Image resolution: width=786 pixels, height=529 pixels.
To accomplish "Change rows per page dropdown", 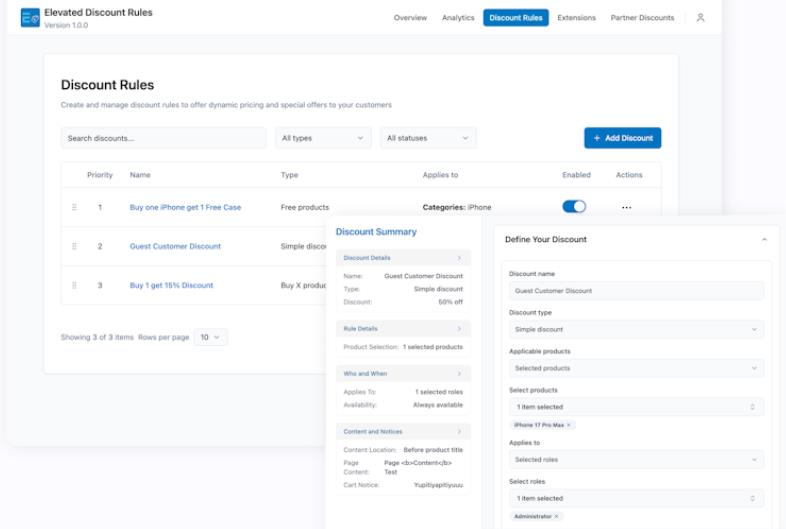I will click(211, 337).
